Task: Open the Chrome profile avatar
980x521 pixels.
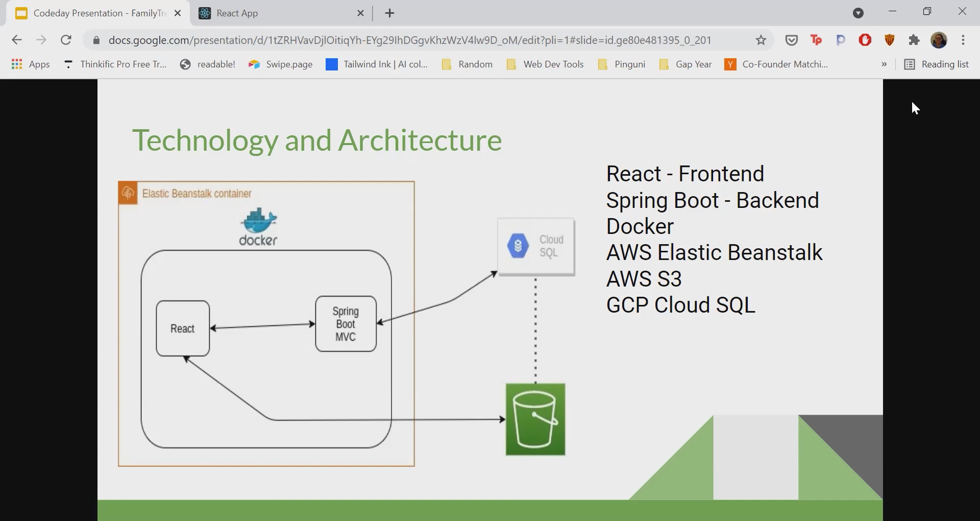Action: tap(939, 40)
